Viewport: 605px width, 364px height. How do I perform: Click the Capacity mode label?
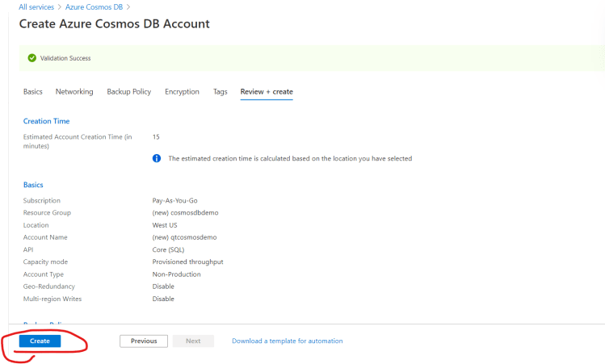tap(45, 261)
